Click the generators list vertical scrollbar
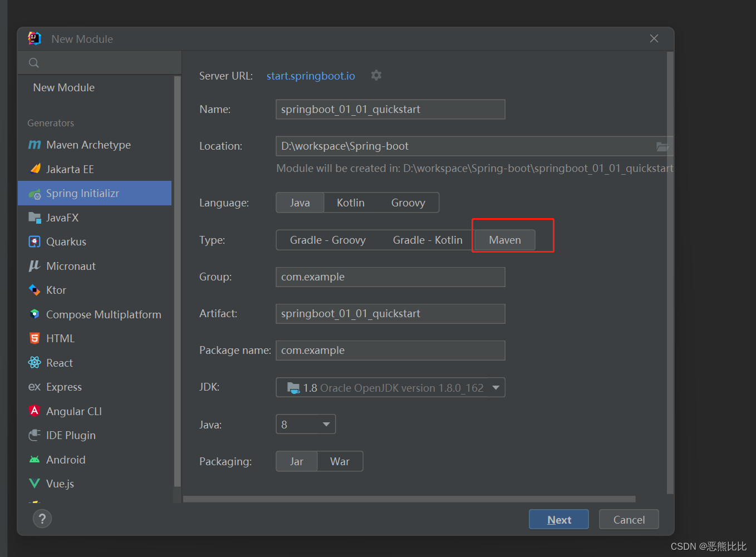The width and height of the screenshot is (756, 557). point(178,282)
